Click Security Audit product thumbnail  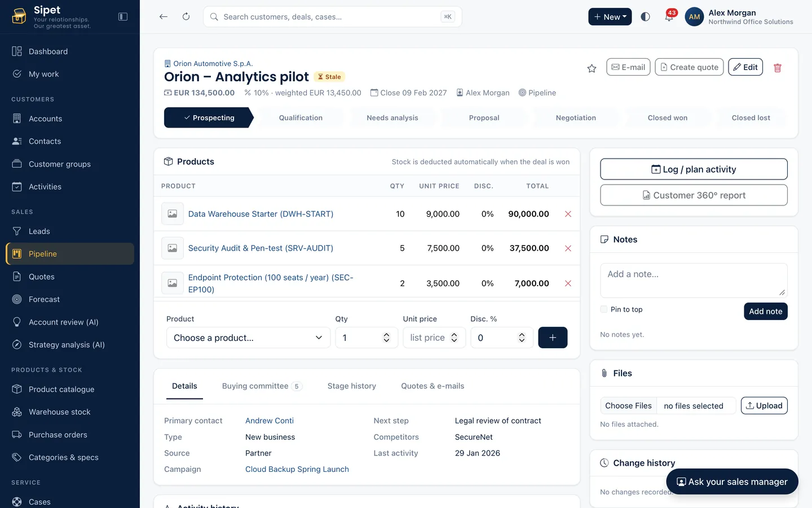[173, 248]
